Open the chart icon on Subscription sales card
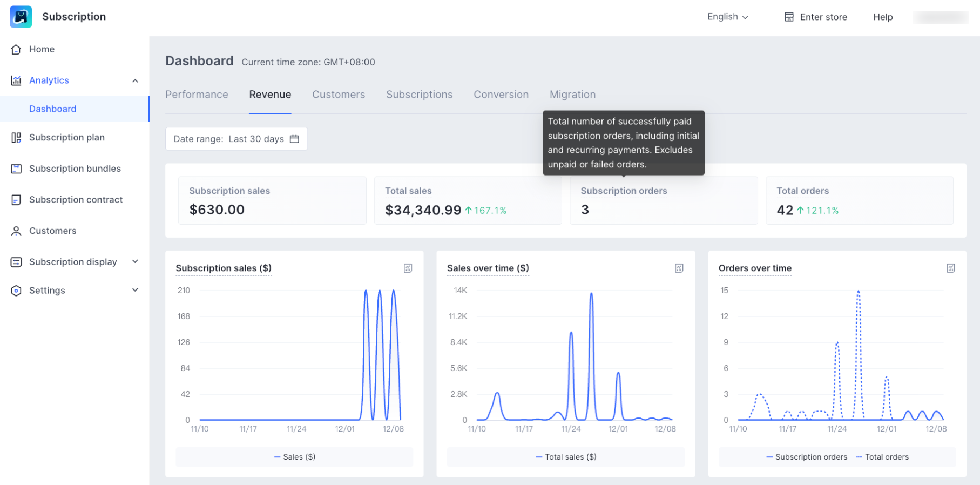The image size is (980, 485). coord(408,268)
